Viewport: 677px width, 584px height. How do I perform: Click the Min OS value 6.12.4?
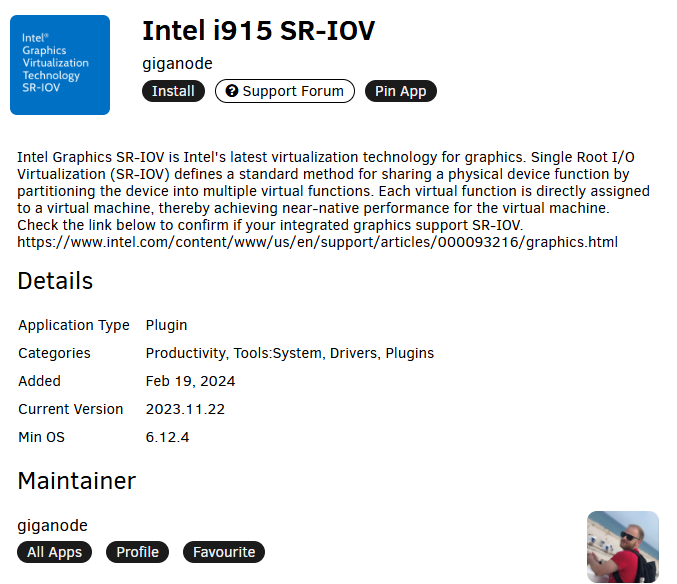click(168, 437)
